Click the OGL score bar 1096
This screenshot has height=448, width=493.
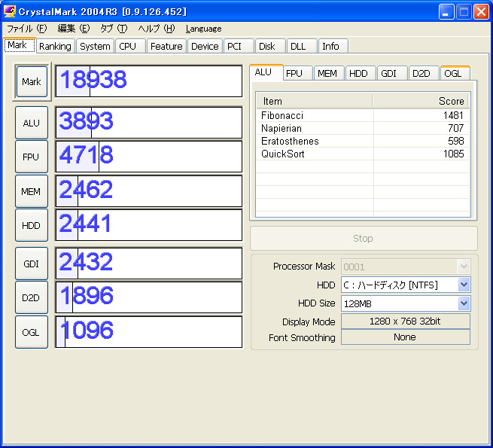click(149, 332)
